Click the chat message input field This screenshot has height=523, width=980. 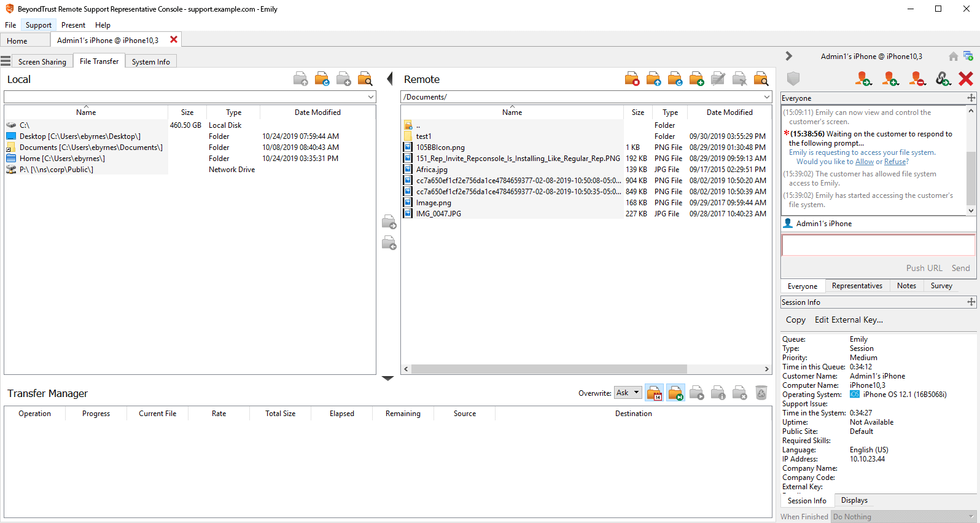click(878, 245)
